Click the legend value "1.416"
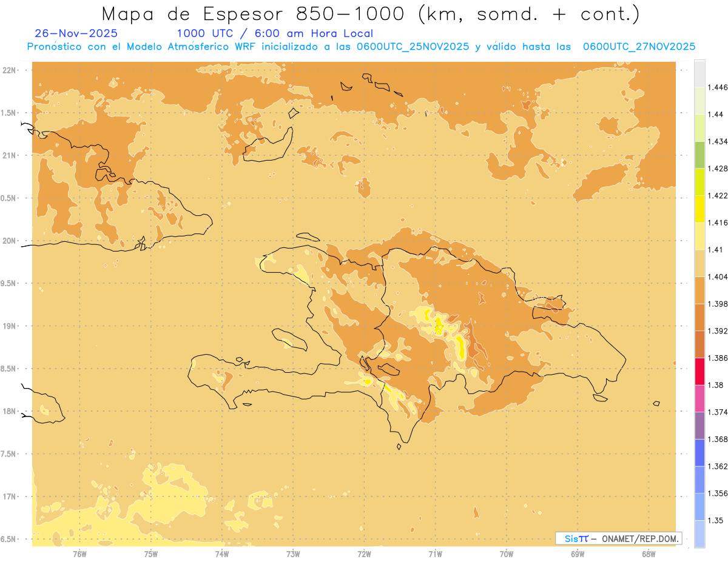728x562 pixels. pyautogui.click(x=717, y=222)
